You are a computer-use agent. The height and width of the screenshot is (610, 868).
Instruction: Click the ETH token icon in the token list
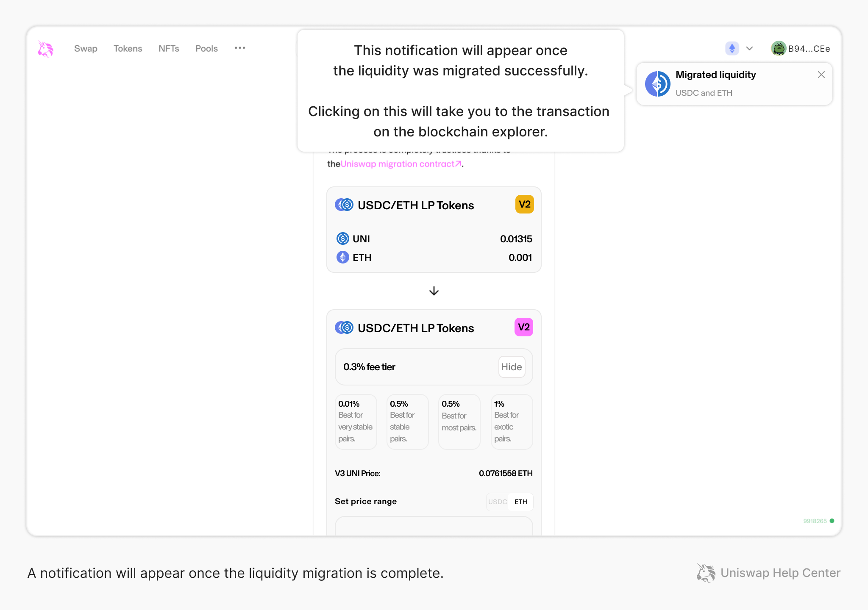click(342, 257)
